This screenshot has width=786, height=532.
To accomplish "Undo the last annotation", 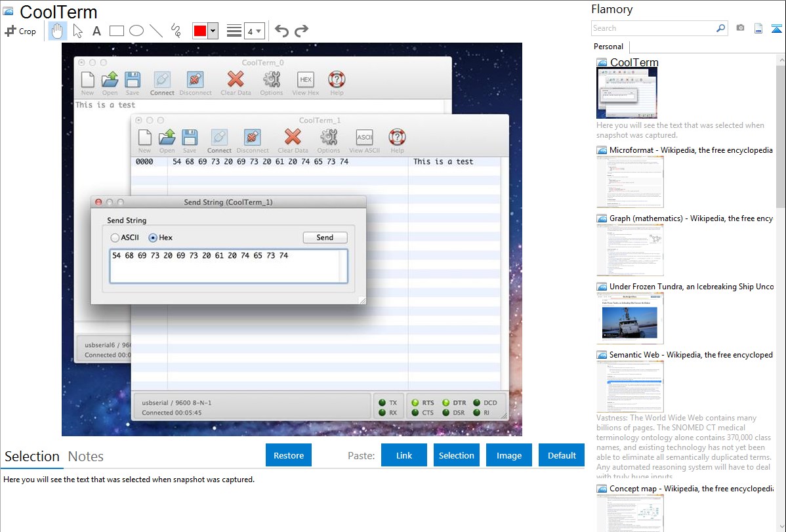I will click(281, 31).
